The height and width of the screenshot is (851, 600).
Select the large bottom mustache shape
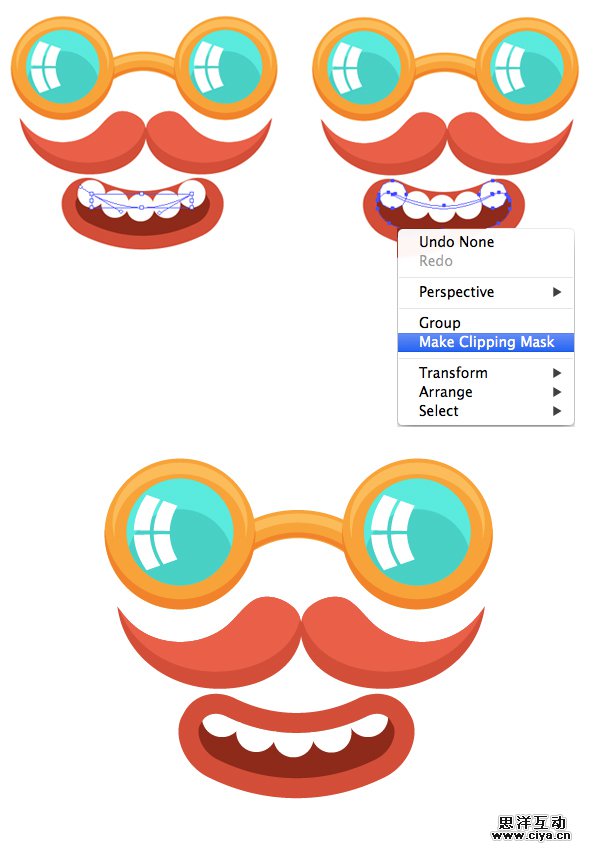[301, 642]
